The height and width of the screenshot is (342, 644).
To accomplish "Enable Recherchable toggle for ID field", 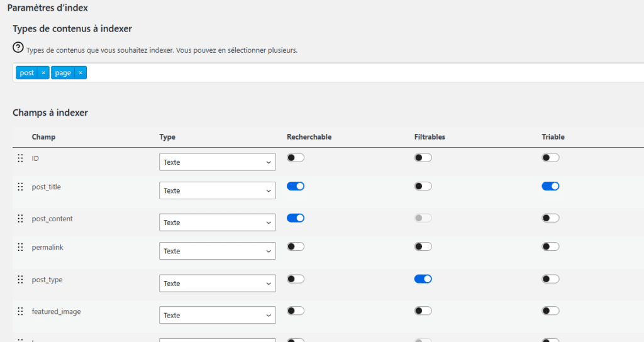I will coord(296,158).
